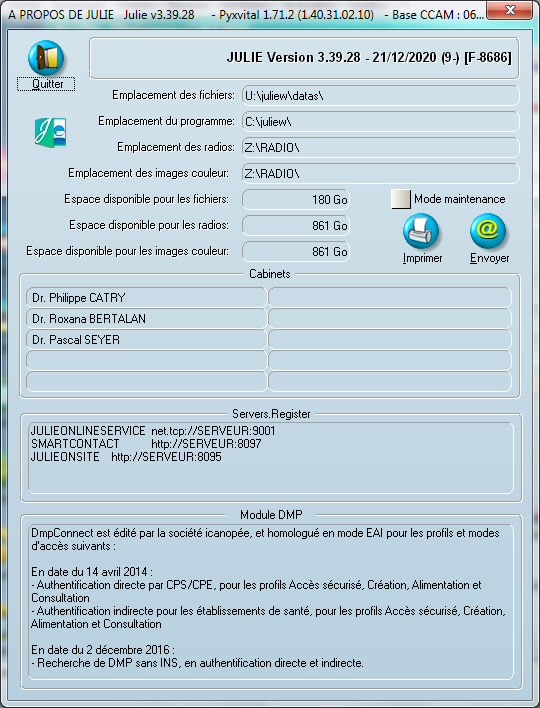
Task: Select Dr. Philippe CATRY cabinet entry
Action: (147, 298)
